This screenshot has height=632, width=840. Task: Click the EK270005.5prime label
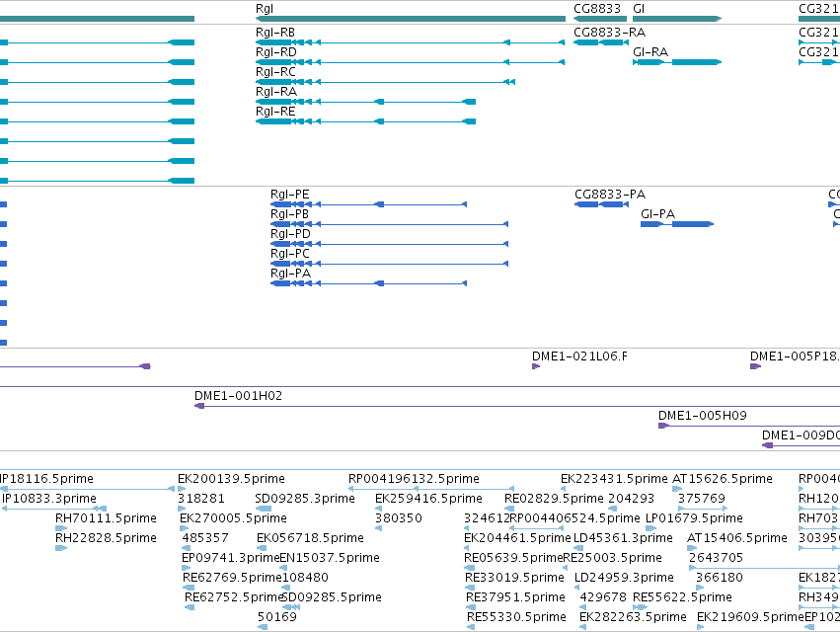[x=234, y=518]
